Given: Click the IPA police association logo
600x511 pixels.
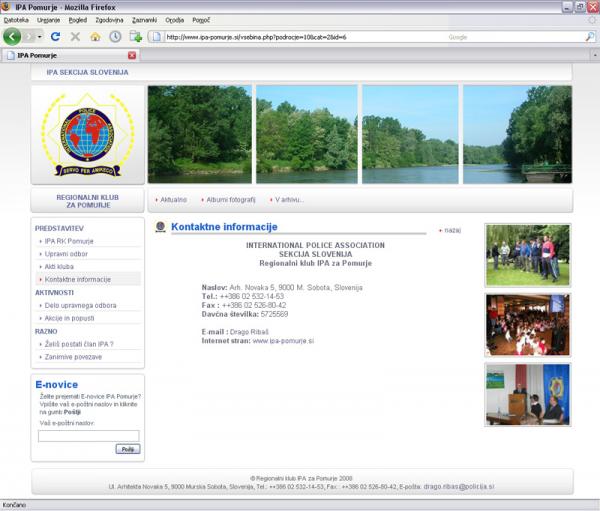Looking at the screenshot, I should pos(87,134).
